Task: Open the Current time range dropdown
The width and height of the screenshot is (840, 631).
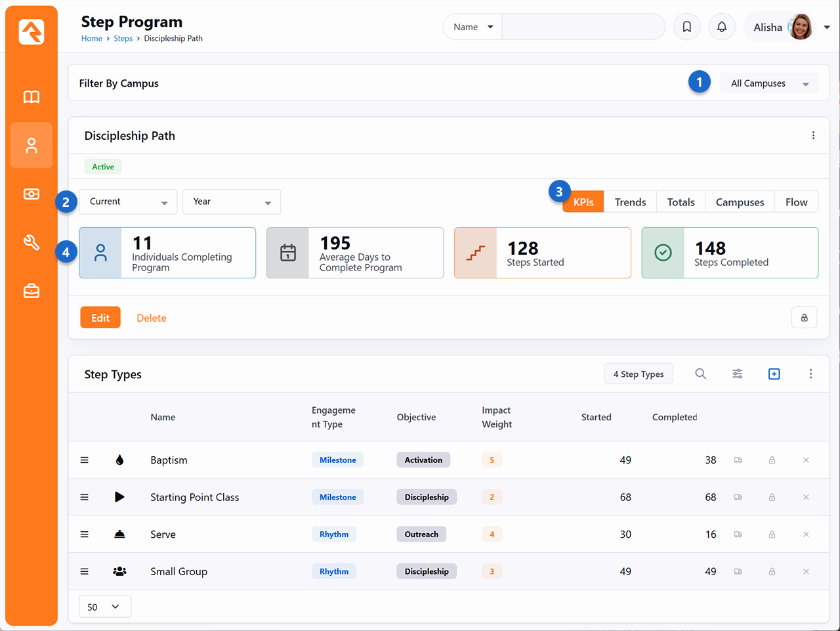Action: click(128, 202)
